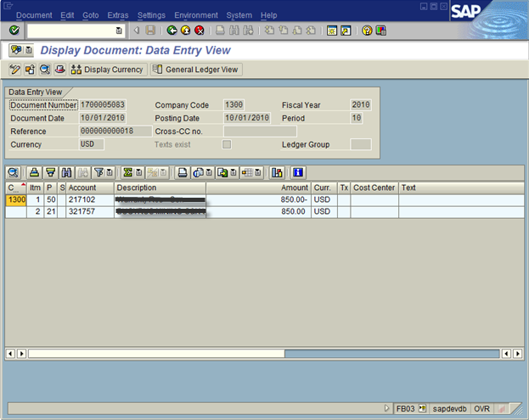Screen dimensions: 529x420
Task: Click the Details magnifier icon in the grid toolbar
Action: (13, 173)
